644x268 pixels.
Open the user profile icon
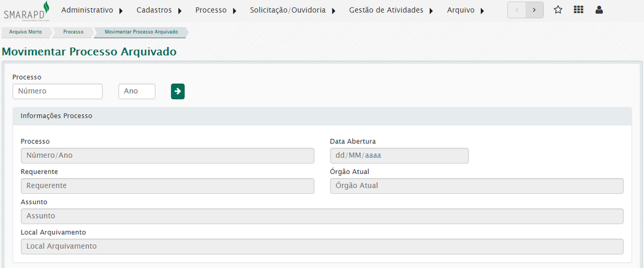coord(599,10)
